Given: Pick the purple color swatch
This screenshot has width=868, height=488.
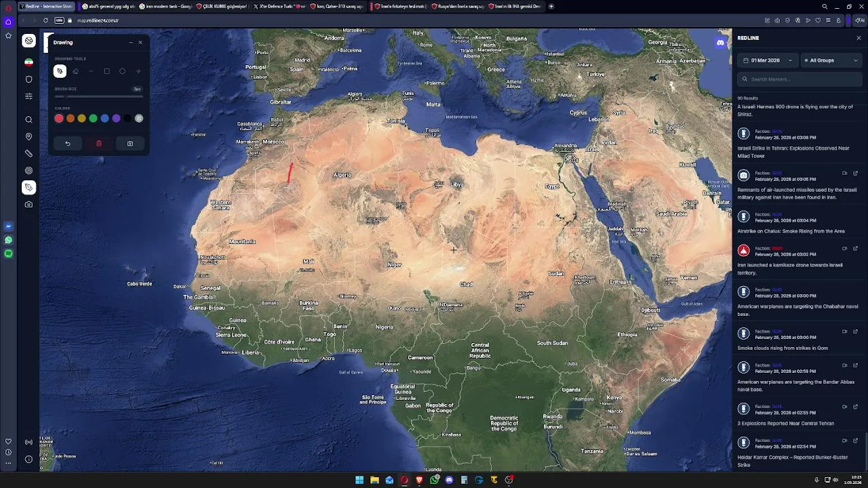Looking at the screenshot, I should point(117,119).
